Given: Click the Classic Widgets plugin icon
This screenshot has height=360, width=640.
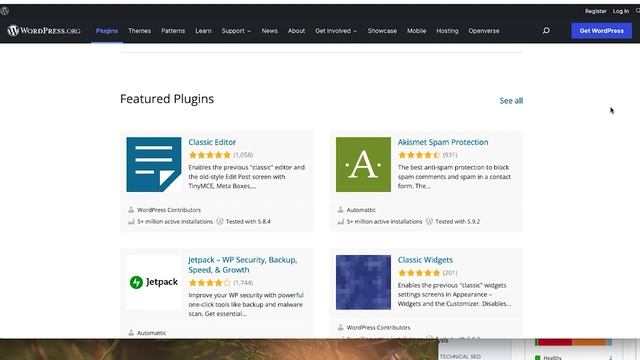Looking at the screenshot, I should click(x=363, y=282).
